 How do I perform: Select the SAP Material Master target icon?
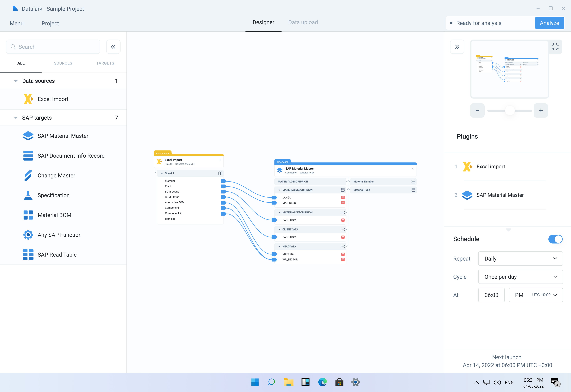click(x=28, y=136)
